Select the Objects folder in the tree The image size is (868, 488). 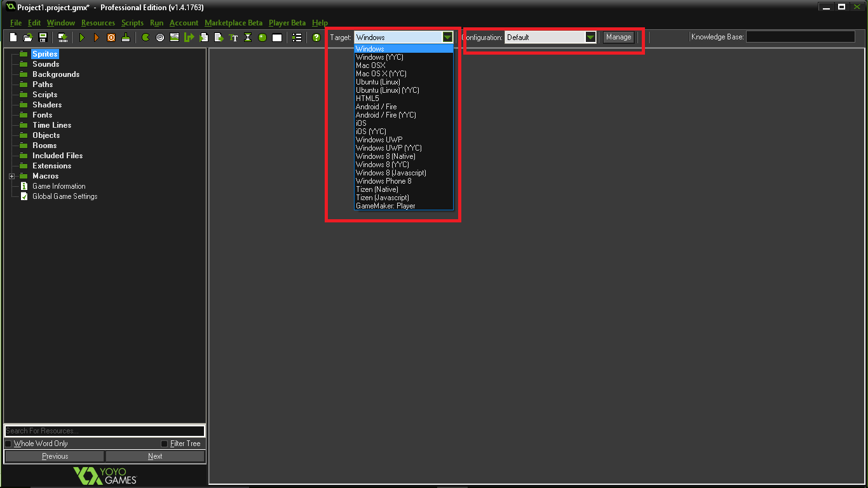(x=46, y=135)
